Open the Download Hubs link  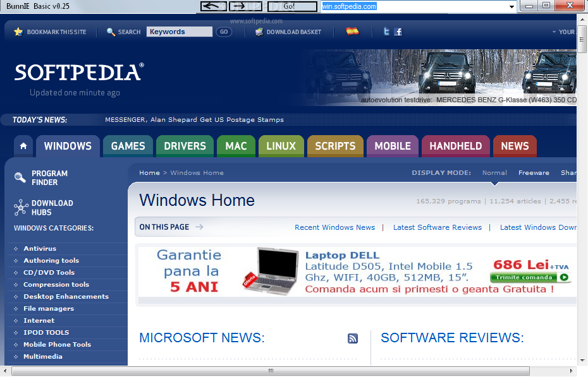[52, 207]
